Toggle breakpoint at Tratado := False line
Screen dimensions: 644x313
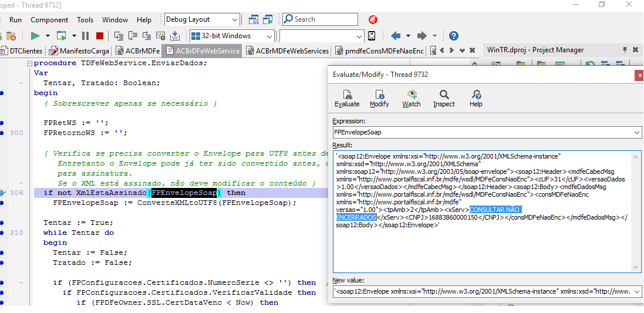click(x=2, y=262)
